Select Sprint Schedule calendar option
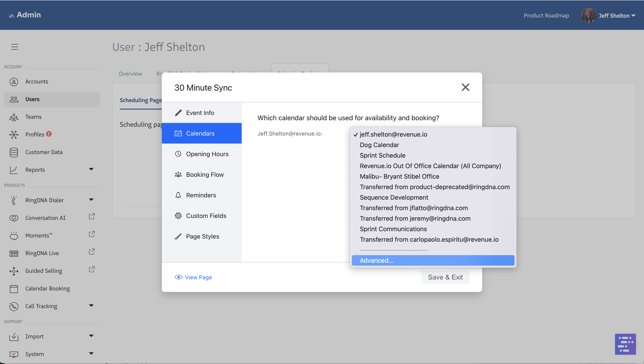Screen dimensions: 644x364 (x=383, y=156)
